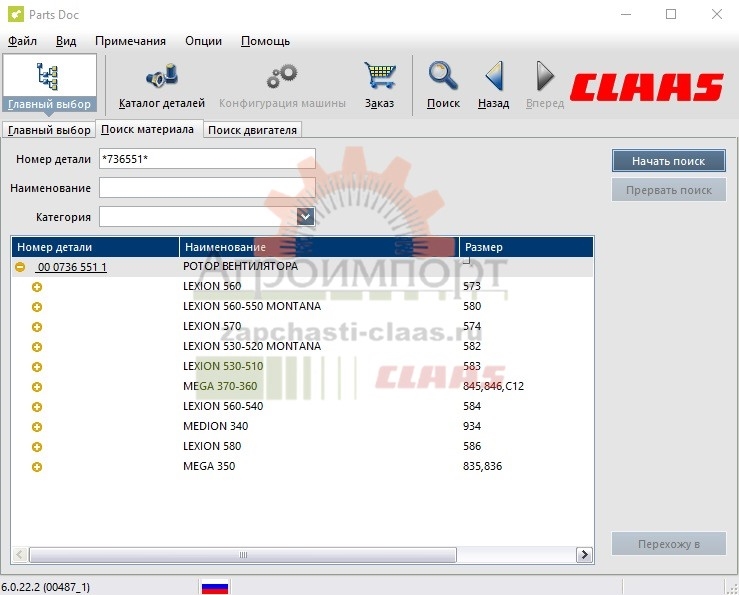Open the Опции menu
This screenshot has height=595, width=739.
pos(203,41)
